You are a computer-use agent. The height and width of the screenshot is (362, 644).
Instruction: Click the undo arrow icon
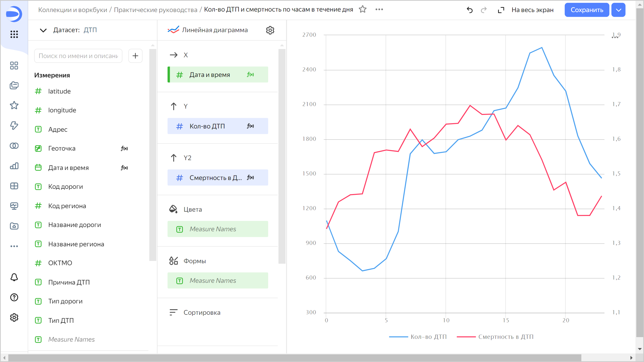coord(469,10)
